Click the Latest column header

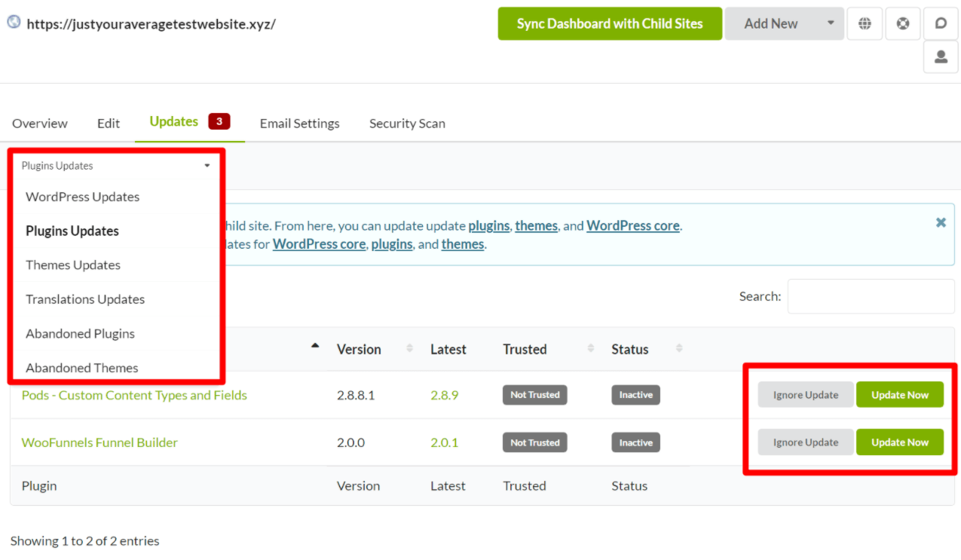pos(448,349)
